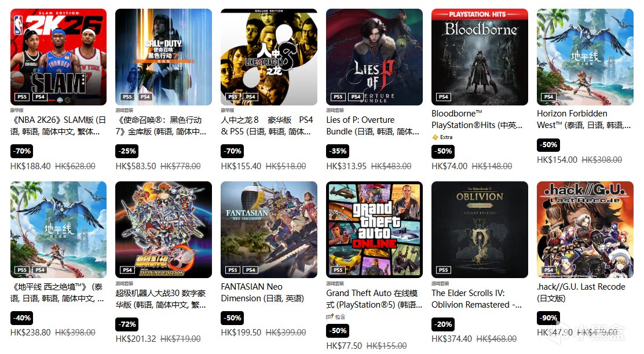Image resolution: width=644 pixels, height=354 pixels.
Task: Open the Call of Duty Black Ops 7 cover
Action: pyautogui.click(x=163, y=57)
